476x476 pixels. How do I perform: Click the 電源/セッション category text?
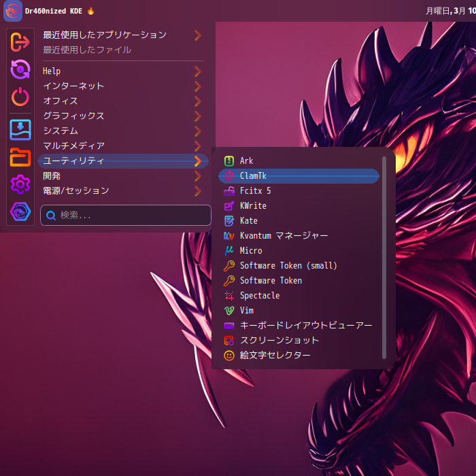click(x=76, y=190)
